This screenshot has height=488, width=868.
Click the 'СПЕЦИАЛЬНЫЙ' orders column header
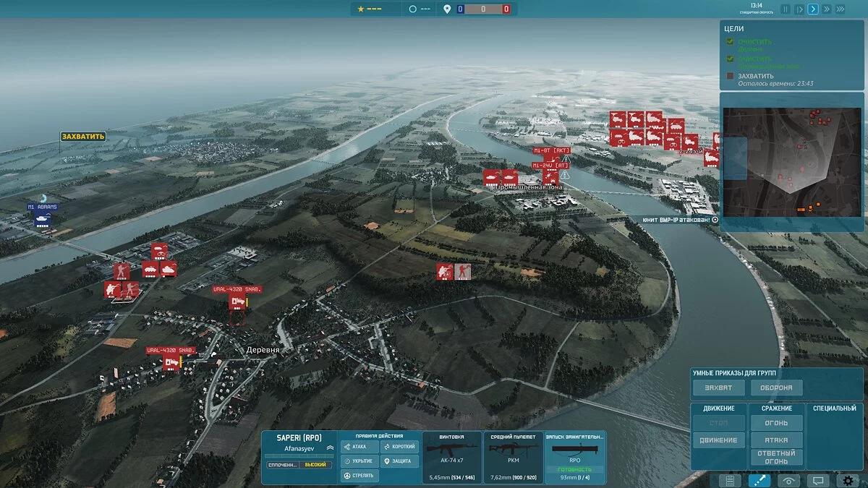[x=834, y=409]
